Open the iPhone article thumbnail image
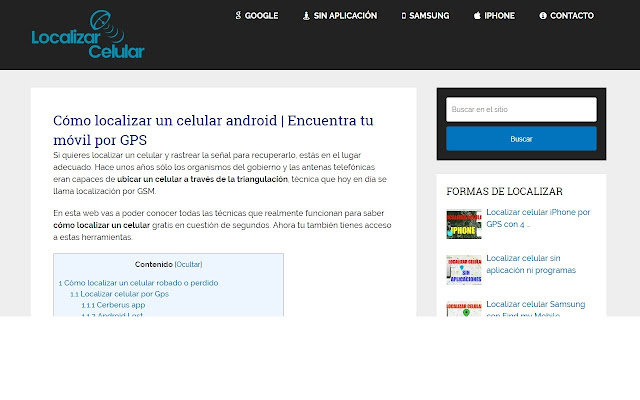This screenshot has width=640, height=400. tap(464, 224)
